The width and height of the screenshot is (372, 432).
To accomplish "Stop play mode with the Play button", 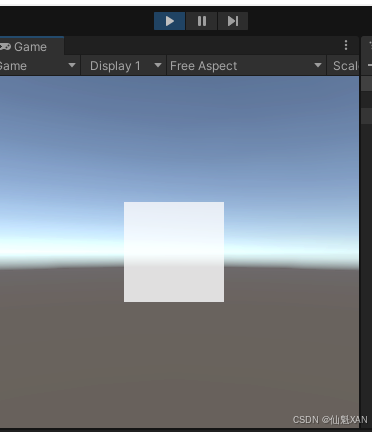I will (169, 21).
